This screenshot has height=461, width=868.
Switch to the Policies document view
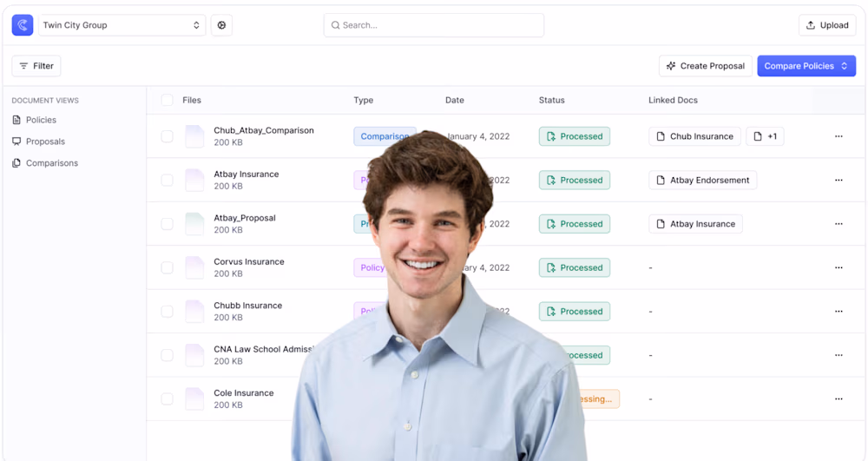pos(41,120)
